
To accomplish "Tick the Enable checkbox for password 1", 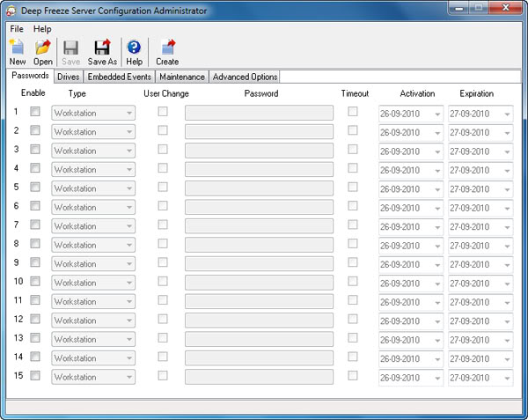I will coord(35,112).
